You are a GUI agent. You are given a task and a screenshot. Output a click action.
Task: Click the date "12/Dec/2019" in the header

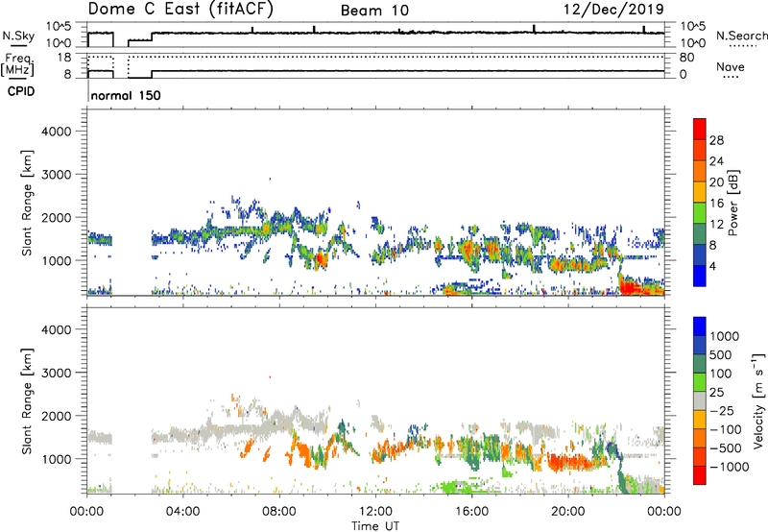point(613,10)
